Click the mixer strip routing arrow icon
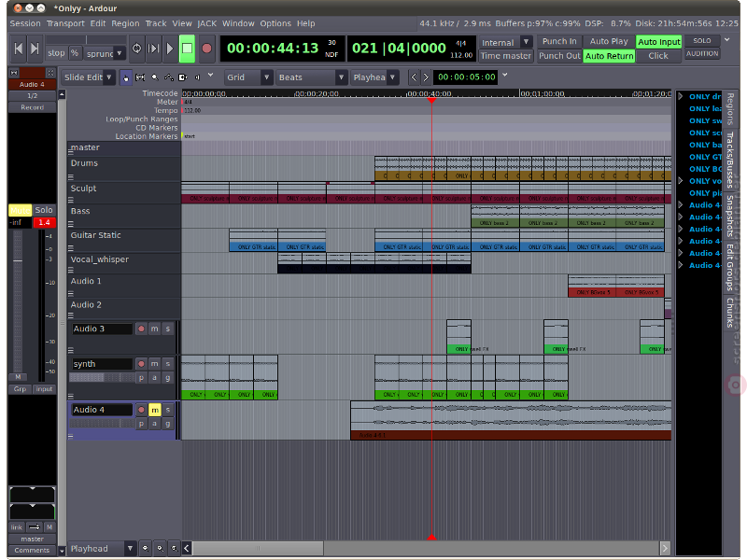 pyautogui.click(x=35, y=527)
